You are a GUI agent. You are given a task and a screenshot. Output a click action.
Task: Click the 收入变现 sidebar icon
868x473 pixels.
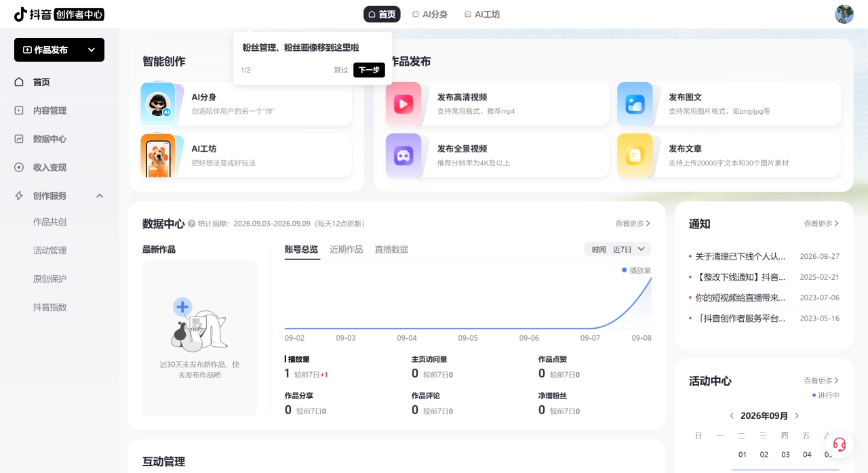tap(19, 167)
